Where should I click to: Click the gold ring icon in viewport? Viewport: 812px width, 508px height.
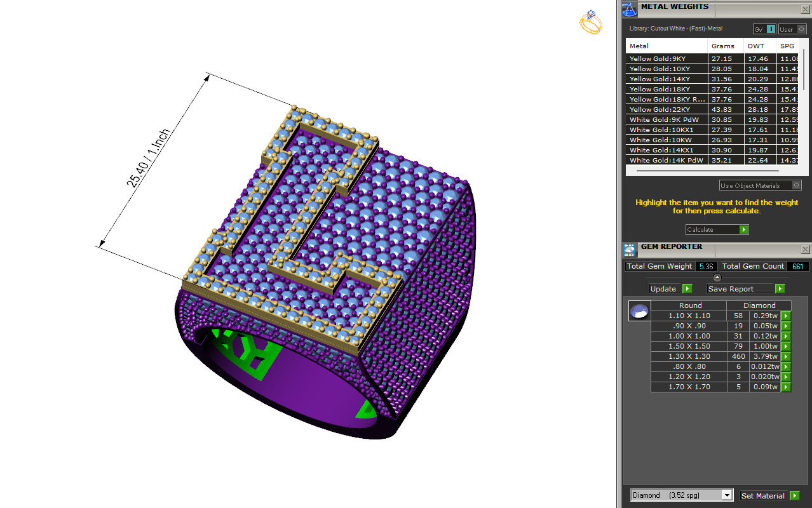click(x=590, y=23)
